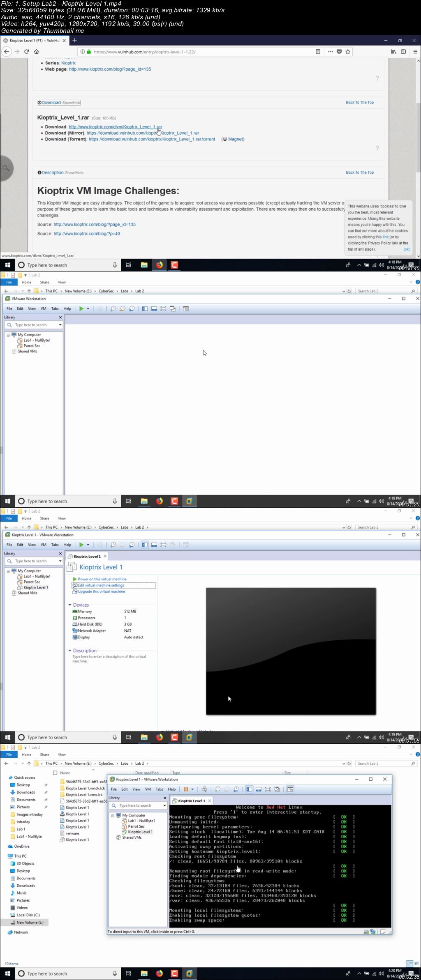Open Help menu in the empty VMware frame

click(67, 308)
